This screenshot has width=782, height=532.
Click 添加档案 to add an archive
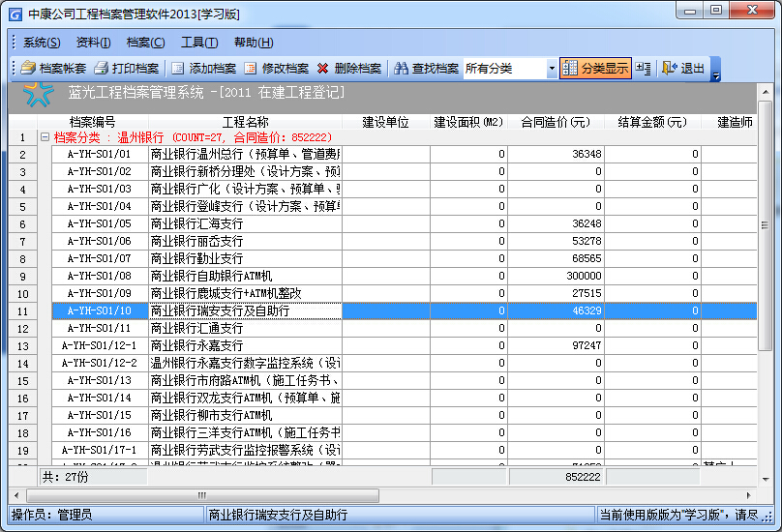click(203, 69)
